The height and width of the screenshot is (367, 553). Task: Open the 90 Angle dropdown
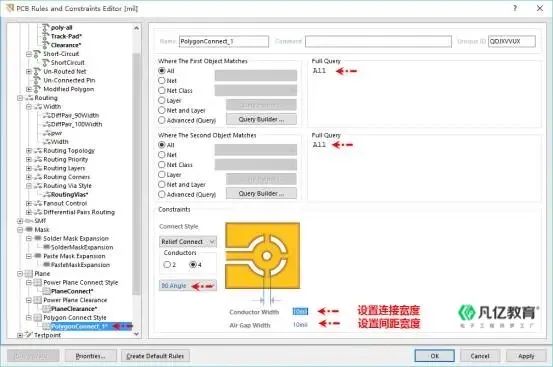[188, 286]
